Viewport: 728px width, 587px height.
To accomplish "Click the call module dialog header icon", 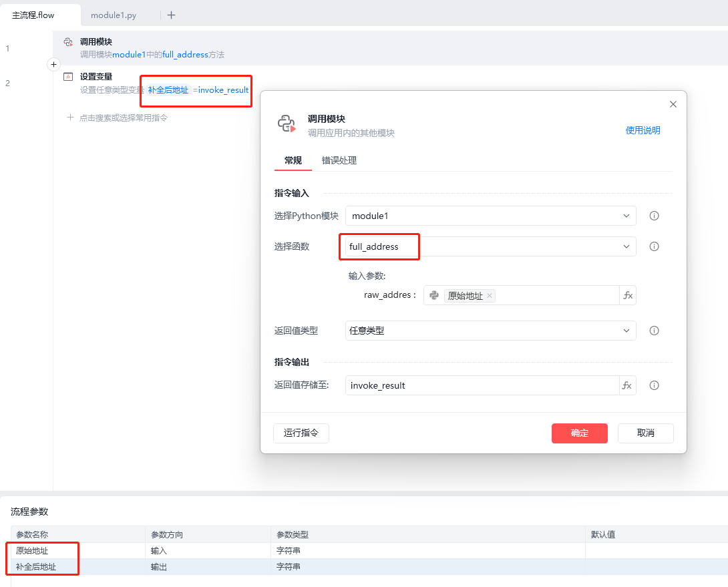I will coord(287,124).
